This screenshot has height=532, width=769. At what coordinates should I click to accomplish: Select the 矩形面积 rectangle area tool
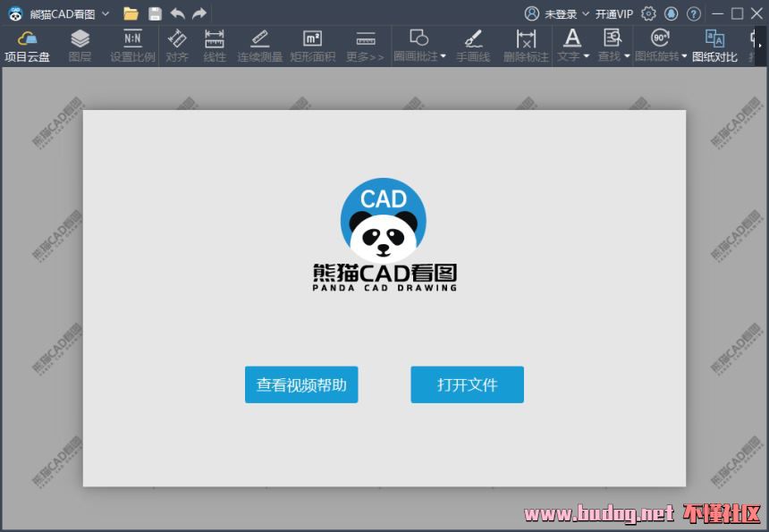[312, 46]
